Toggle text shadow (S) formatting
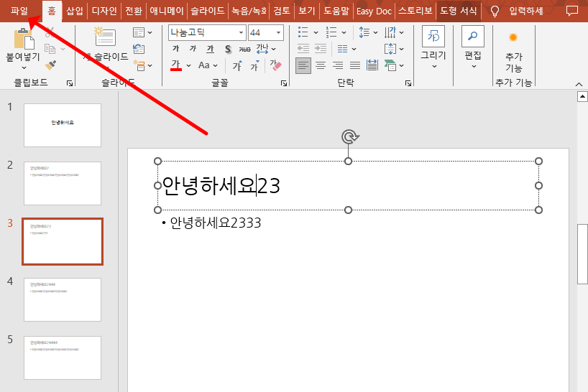Viewport: 588px width, 392px height. point(228,49)
